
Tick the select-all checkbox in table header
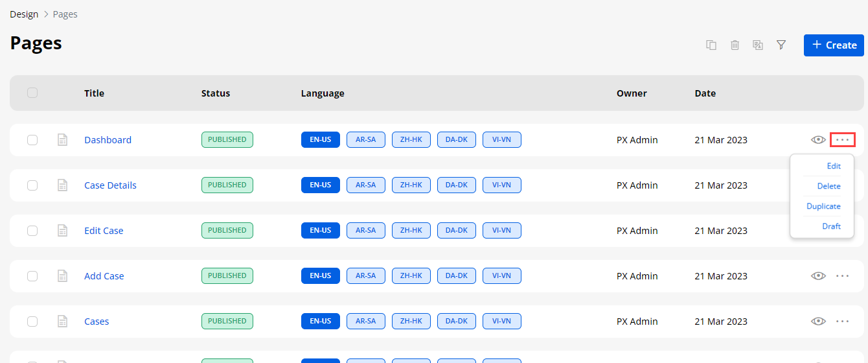[x=32, y=93]
